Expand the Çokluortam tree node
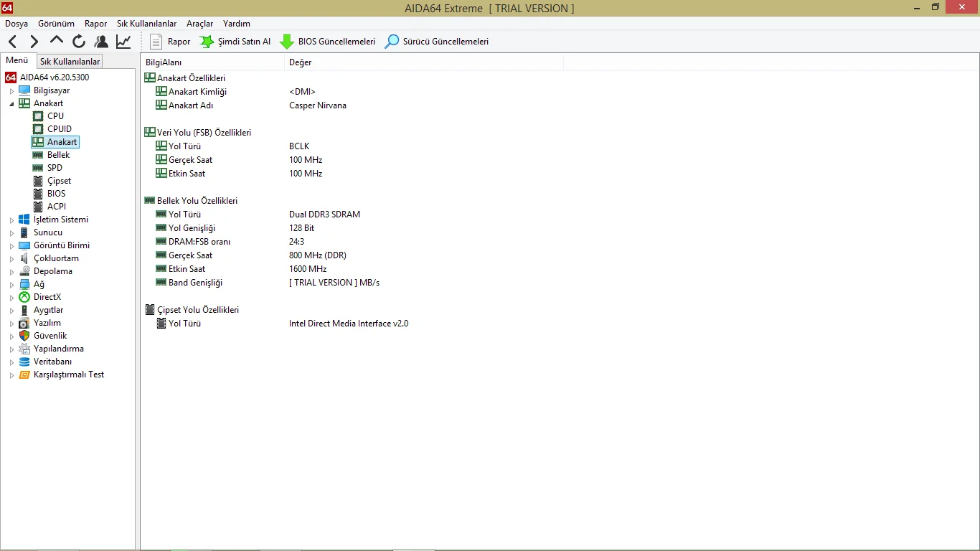Viewport: 980px width, 551px height. pos(12,259)
